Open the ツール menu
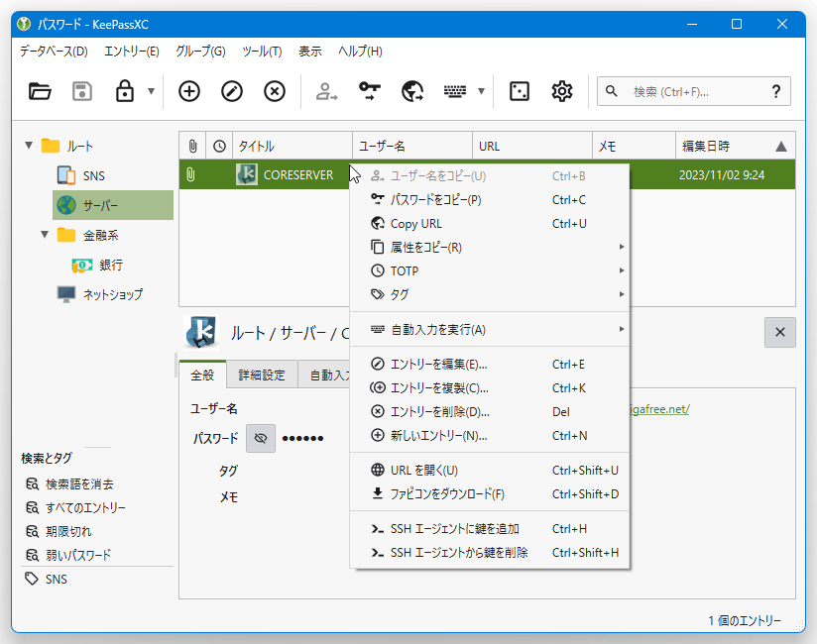 coord(262,51)
